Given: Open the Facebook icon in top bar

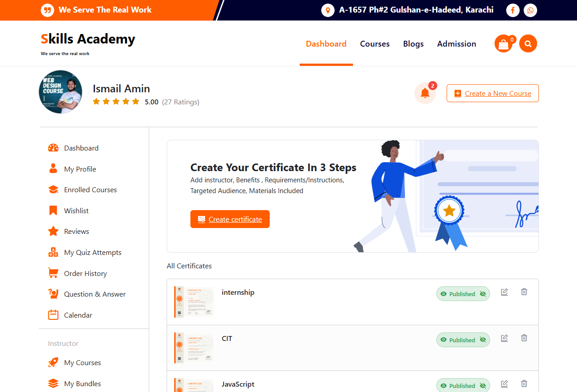Looking at the screenshot, I should [513, 10].
